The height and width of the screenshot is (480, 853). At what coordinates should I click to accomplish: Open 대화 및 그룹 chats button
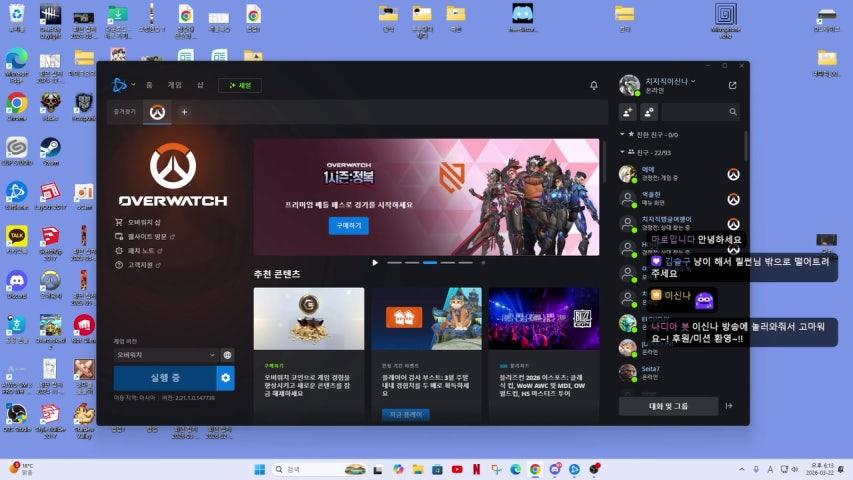[668, 406]
